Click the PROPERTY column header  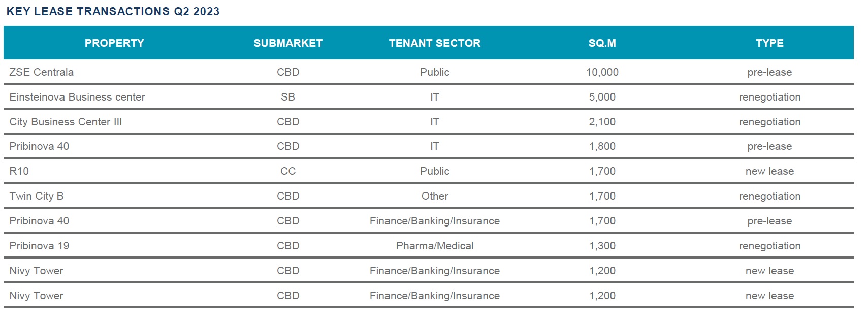114,43
